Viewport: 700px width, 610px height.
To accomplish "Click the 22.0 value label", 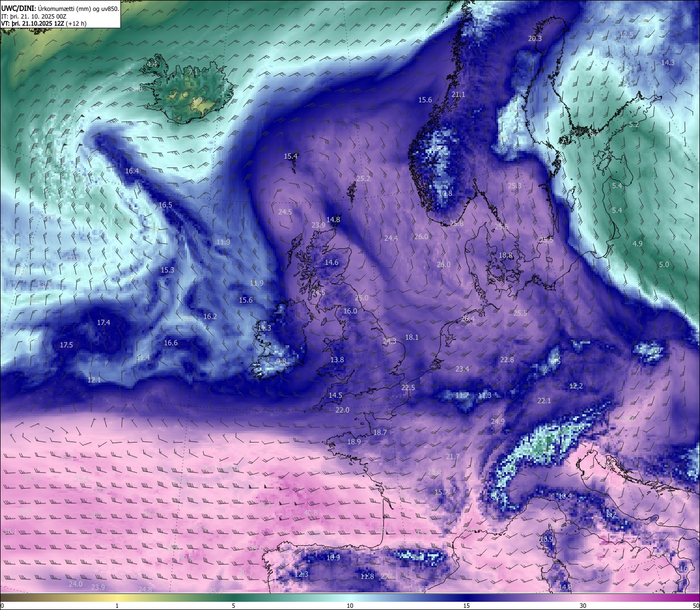I will 342,410.
